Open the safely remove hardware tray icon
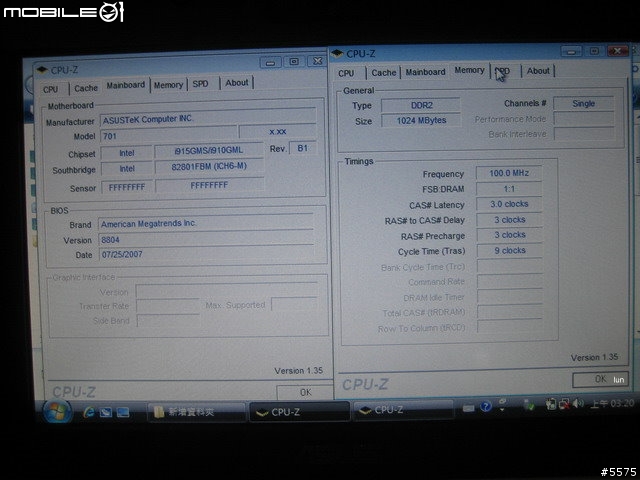Viewport: 640px width, 480px height. pos(529,405)
